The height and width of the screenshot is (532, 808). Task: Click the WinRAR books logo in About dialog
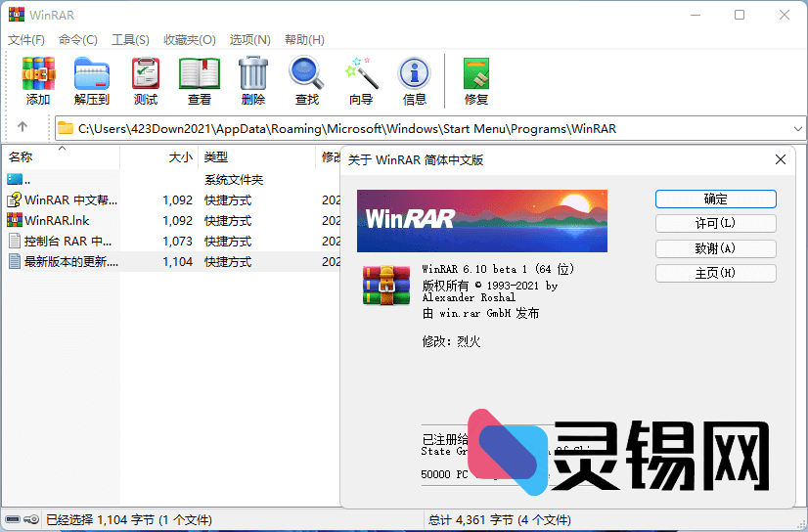tap(386, 286)
